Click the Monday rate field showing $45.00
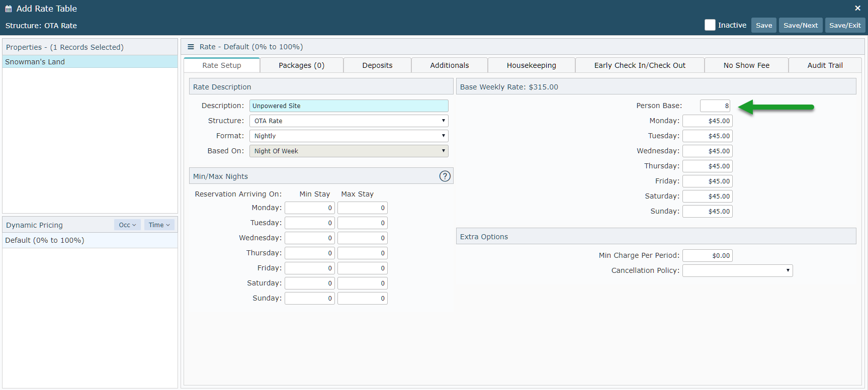 pos(708,121)
